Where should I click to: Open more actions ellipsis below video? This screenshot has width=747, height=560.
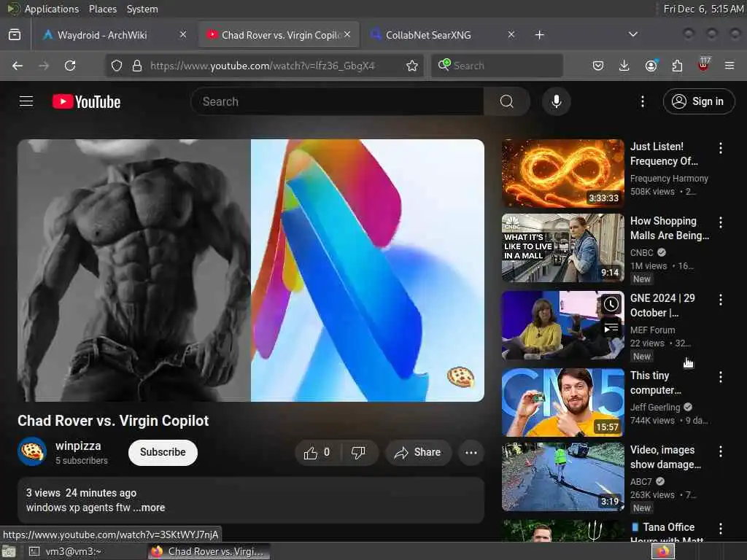(x=471, y=452)
